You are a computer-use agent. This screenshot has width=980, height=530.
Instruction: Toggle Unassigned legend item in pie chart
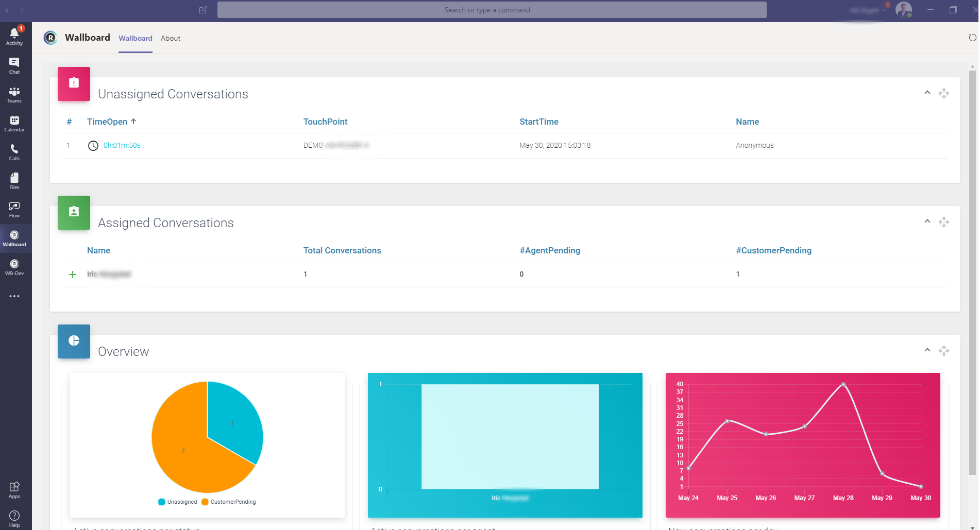point(178,502)
